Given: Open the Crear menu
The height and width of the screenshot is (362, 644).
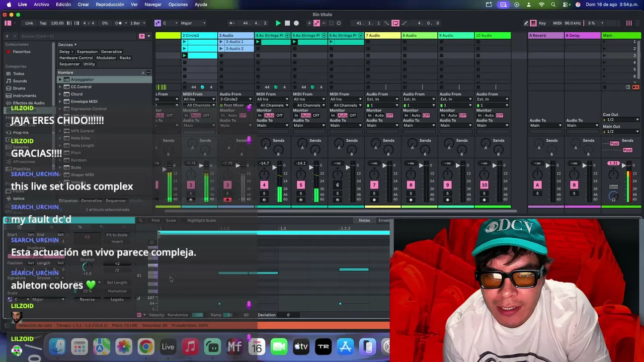Looking at the screenshot, I should (x=83, y=5).
